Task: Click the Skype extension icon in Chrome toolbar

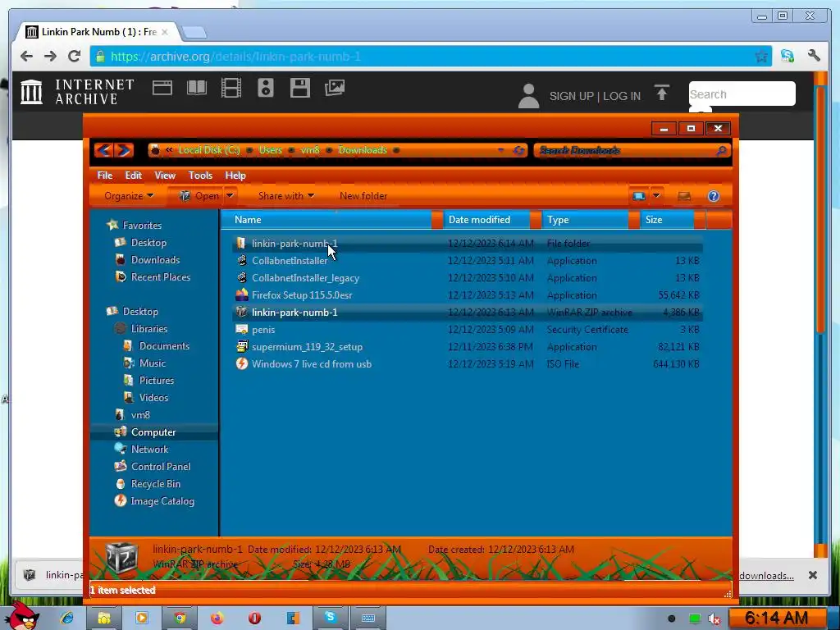Action: click(x=787, y=56)
